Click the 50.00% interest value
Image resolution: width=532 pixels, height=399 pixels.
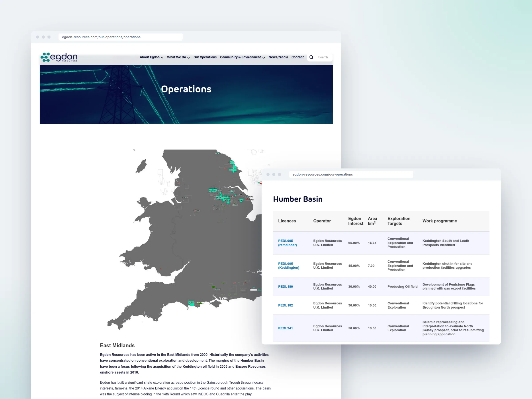[x=354, y=328]
